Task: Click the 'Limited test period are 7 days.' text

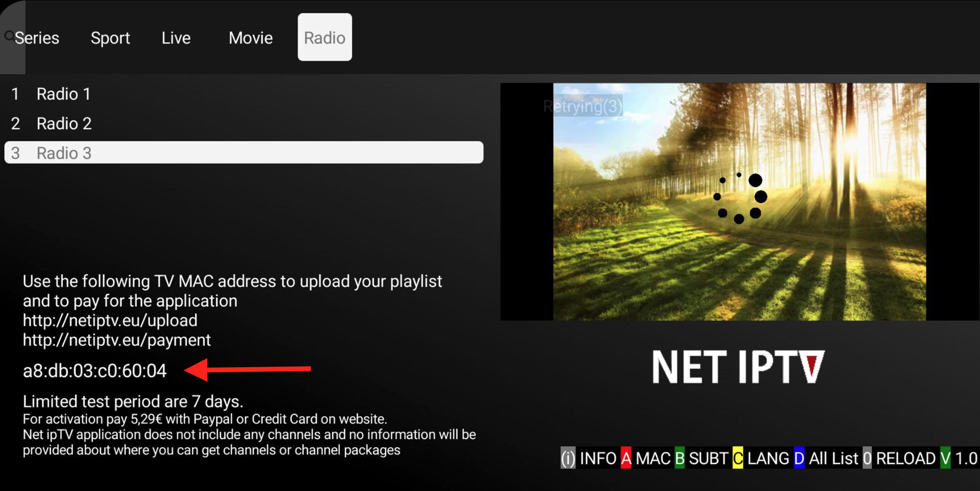Action: 133,402
